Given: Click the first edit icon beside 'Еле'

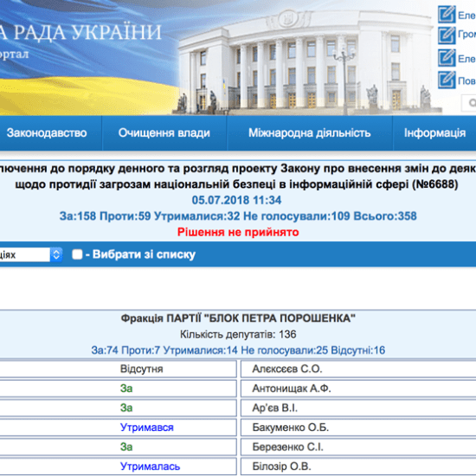Looking at the screenshot, I should click(447, 14).
